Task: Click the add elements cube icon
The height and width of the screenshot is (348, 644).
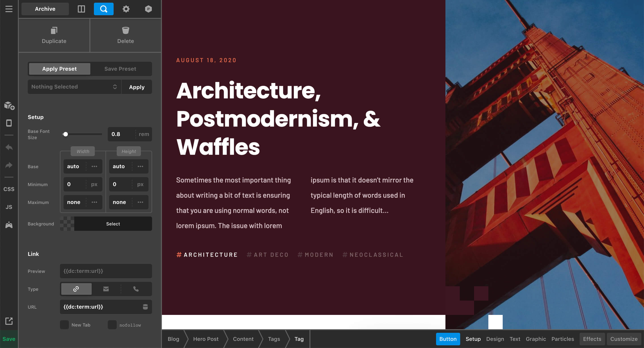Action: (9, 106)
